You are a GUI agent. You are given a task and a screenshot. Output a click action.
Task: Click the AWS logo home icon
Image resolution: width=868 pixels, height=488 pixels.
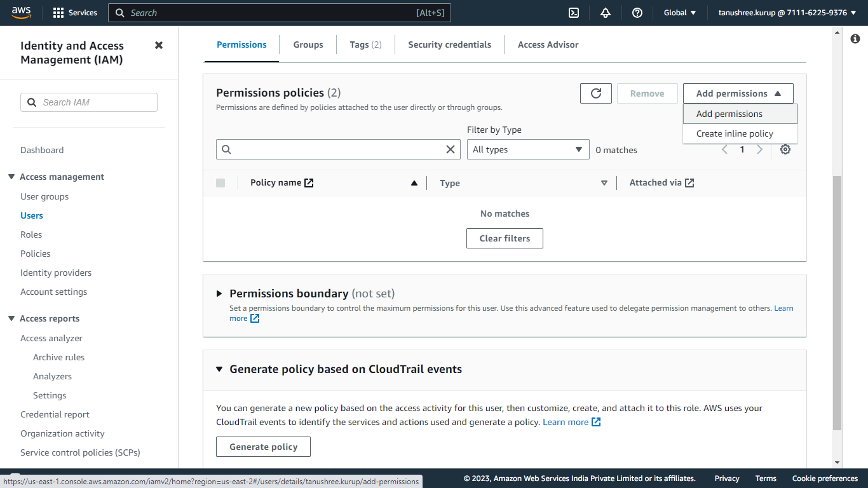click(21, 13)
